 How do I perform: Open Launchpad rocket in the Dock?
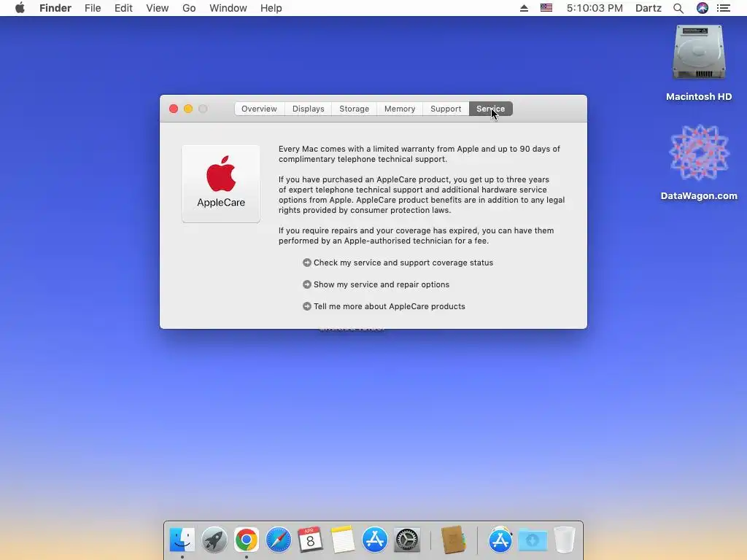tap(214, 540)
